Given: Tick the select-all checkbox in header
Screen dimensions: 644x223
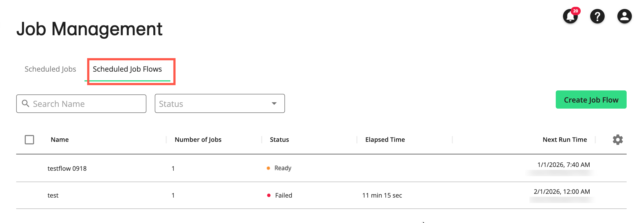Looking at the screenshot, I should 30,140.
